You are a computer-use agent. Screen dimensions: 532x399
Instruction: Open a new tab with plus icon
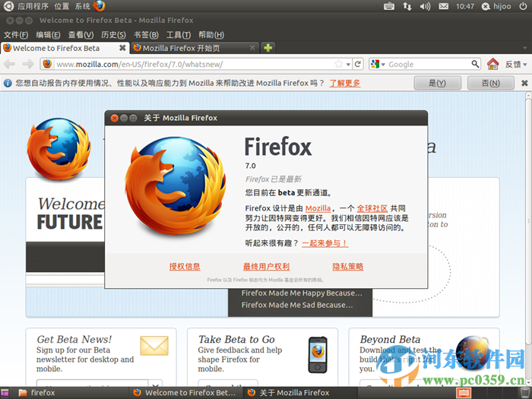(x=268, y=48)
